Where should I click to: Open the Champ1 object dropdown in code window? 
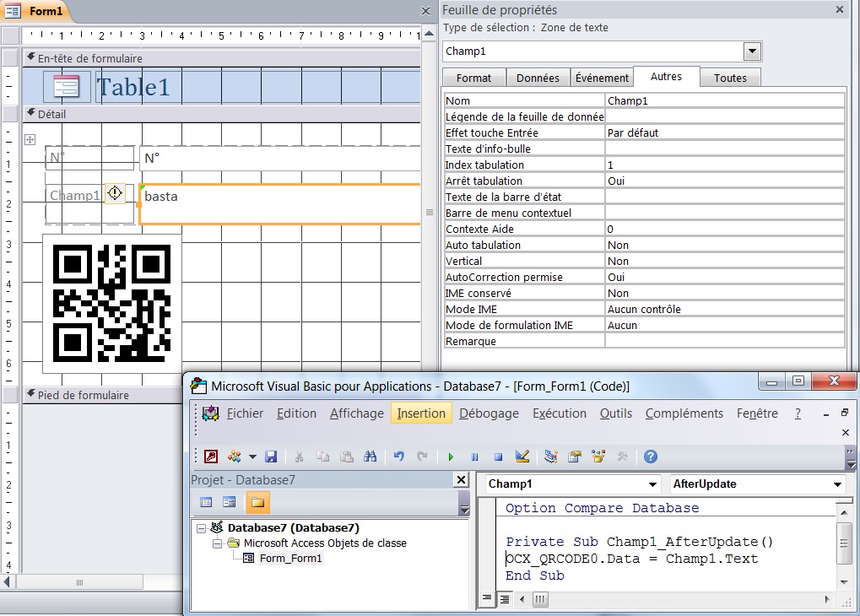(652, 484)
